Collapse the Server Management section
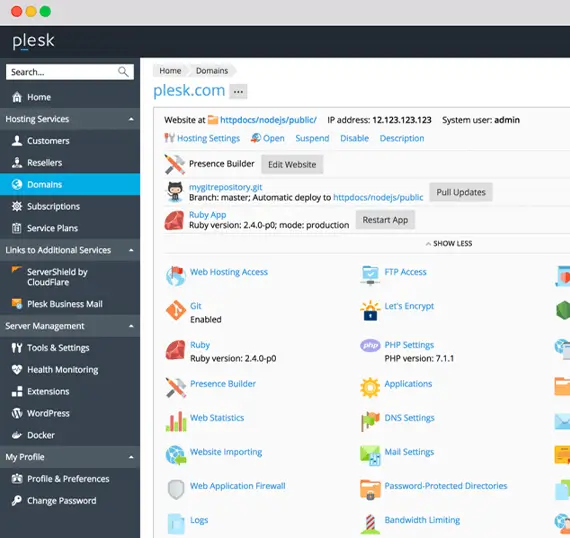This screenshot has width=570, height=538. pos(131,326)
